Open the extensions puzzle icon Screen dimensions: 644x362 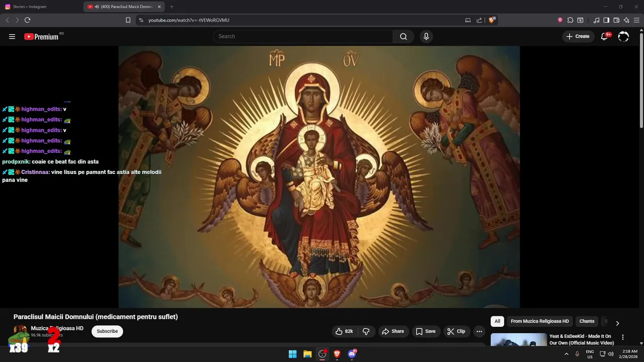pos(570,20)
